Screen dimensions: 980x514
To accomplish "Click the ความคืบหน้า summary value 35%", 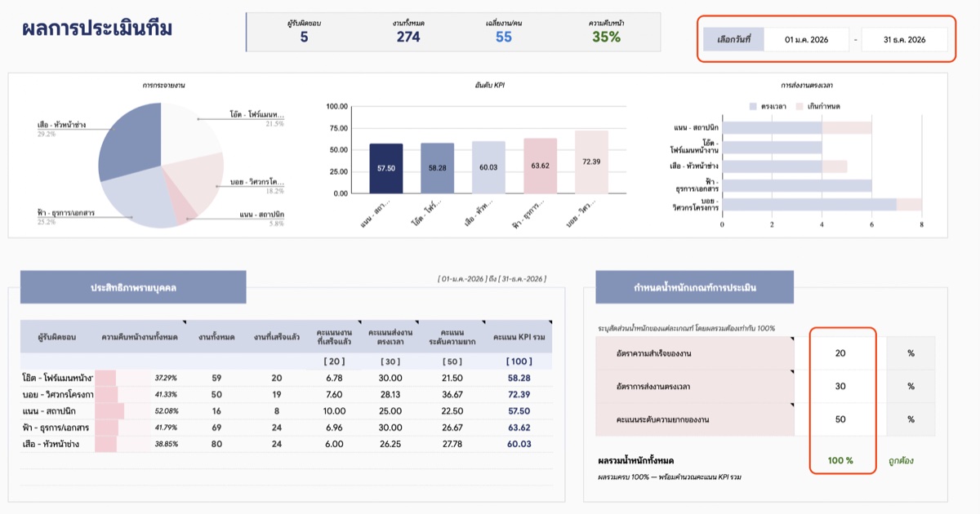I will pos(606,37).
